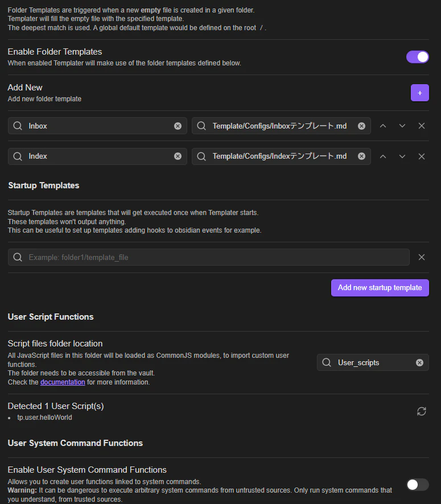Add a new folder template with plus button

419,93
